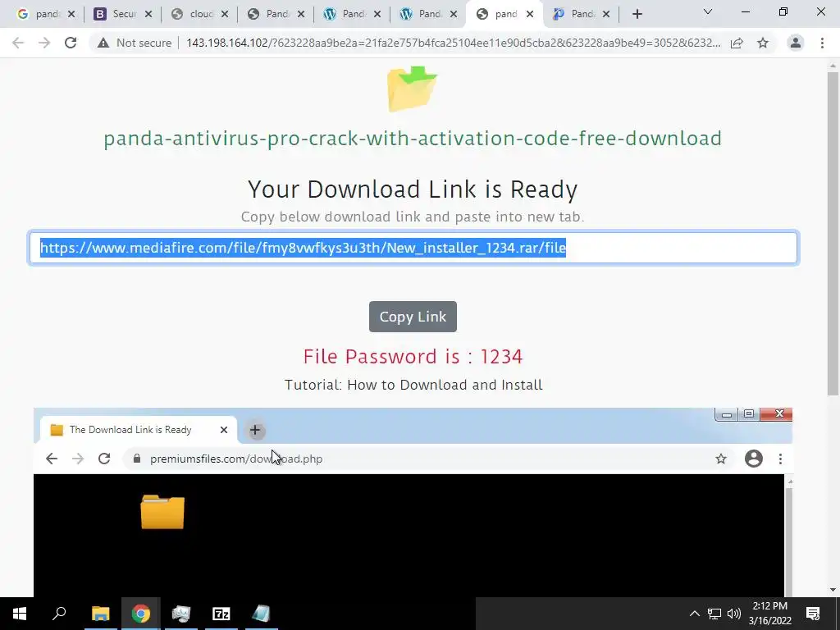The image size is (840, 630).
Task: Click the Chrome taskbar icon
Action: pos(140,614)
